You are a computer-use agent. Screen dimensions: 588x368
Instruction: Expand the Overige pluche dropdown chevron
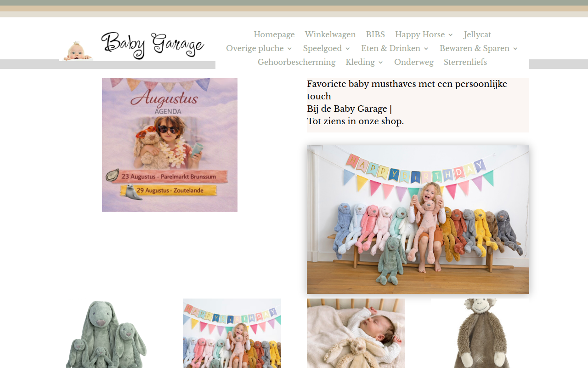click(x=290, y=49)
